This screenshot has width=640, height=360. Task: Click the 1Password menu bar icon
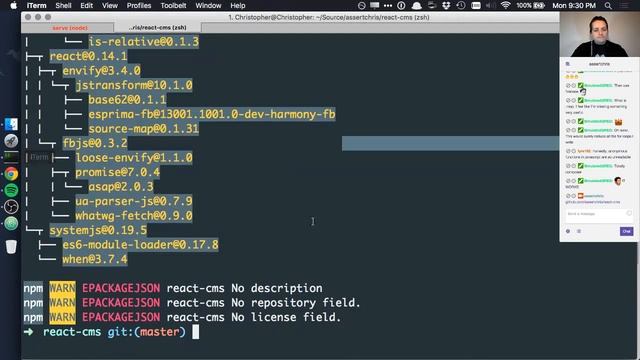tap(401, 5)
